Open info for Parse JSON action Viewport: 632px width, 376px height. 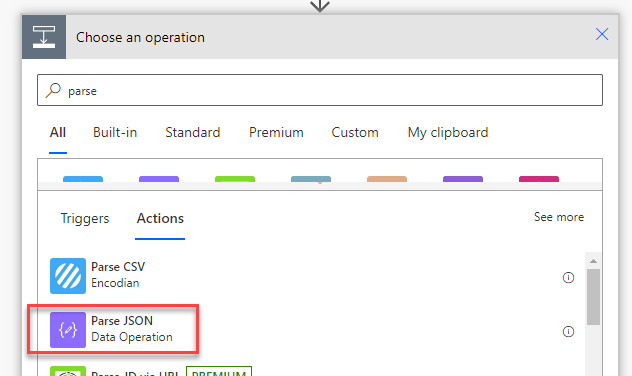568,331
